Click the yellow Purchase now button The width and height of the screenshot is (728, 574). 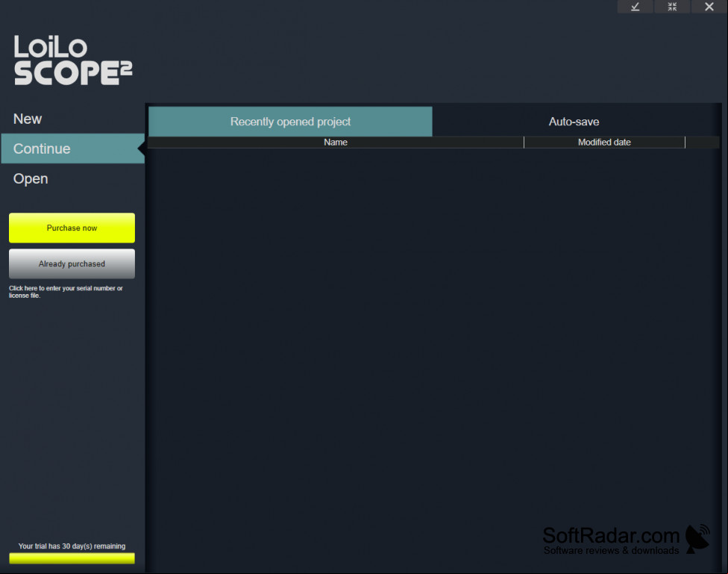click(72, 228)
